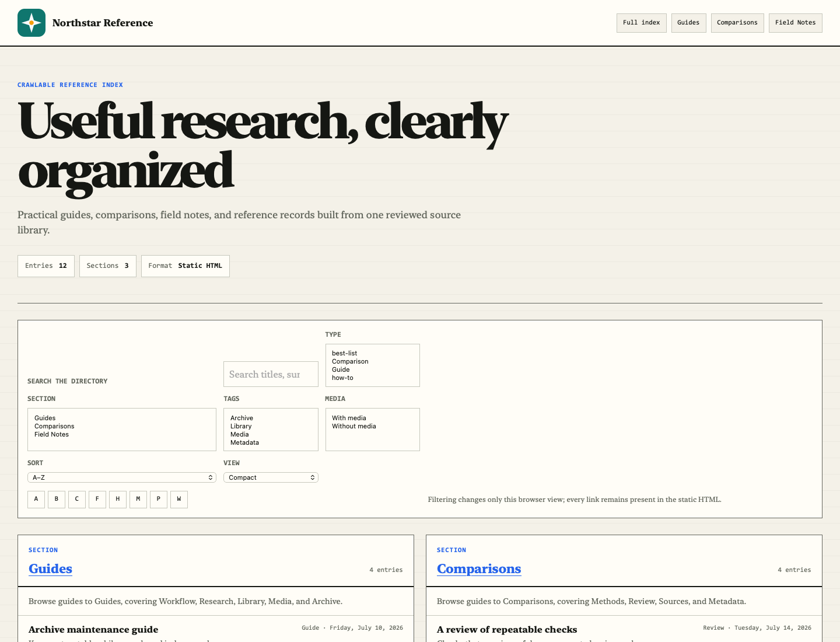Filter entries by letter C
This screenshot has width=840, height=642.
[x=77, y=499]
